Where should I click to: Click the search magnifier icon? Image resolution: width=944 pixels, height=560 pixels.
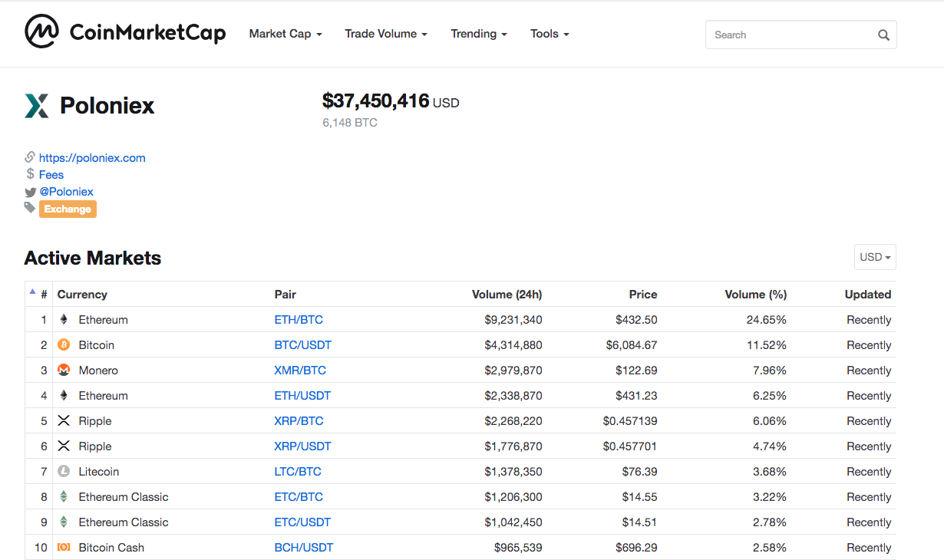point(883,35)
